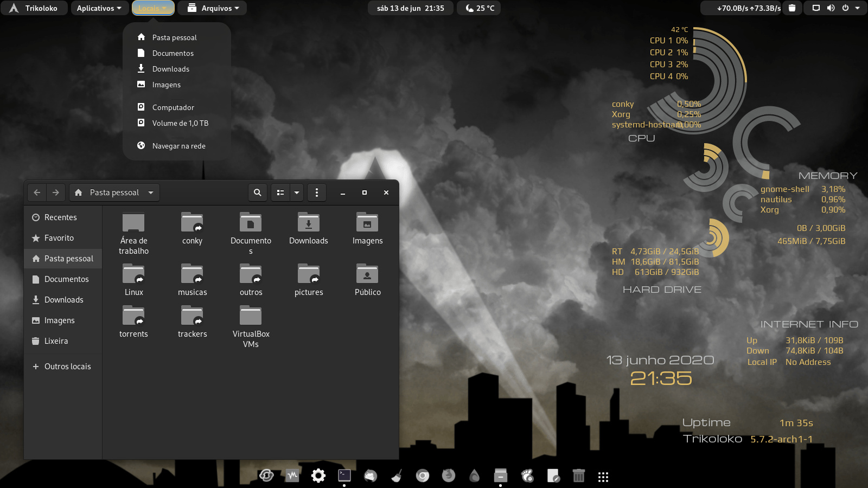The image size is (868, 488).
Task: Open the Aplicativos menu
Action: click(99, 8)
